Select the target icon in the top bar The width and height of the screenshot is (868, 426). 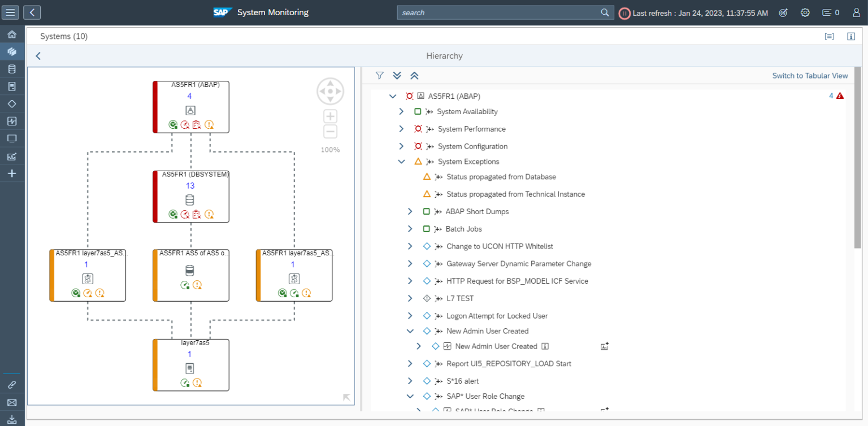click(x=783, y=12)
